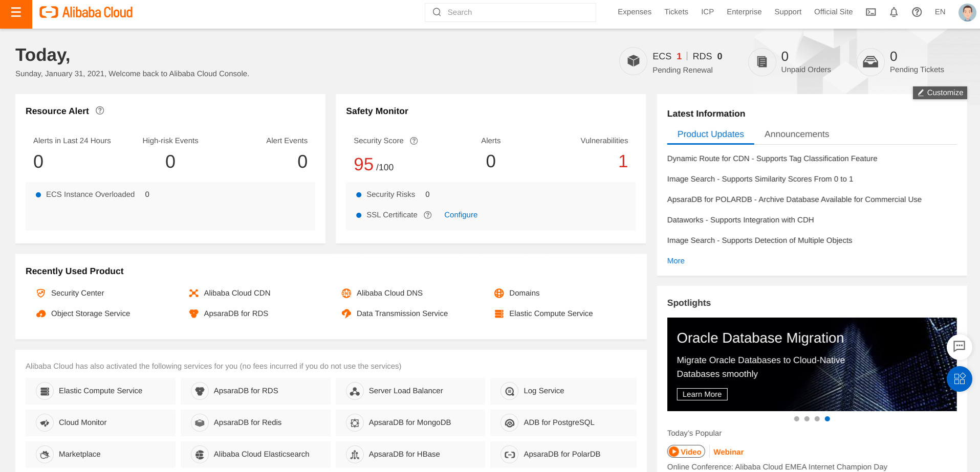Switch to the Announcements tab
Image resolution: width=980 pixels, height=472 pixels.
(x=796, y=134)
